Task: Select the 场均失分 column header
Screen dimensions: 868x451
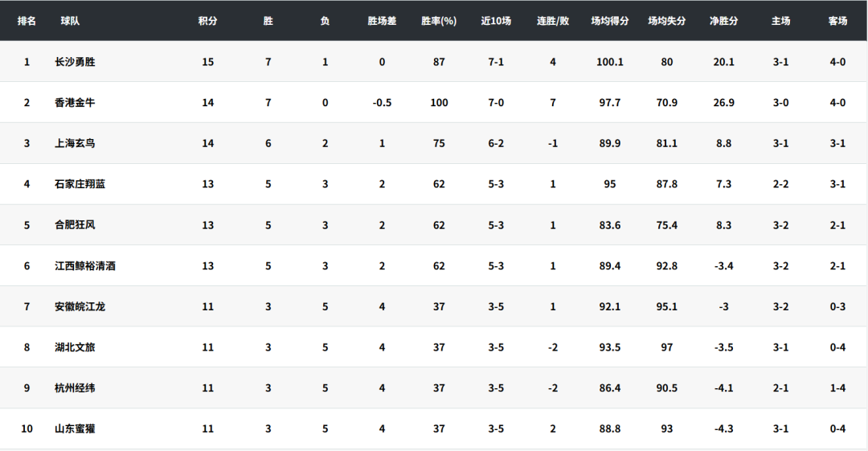Action: tap(667, 21)
